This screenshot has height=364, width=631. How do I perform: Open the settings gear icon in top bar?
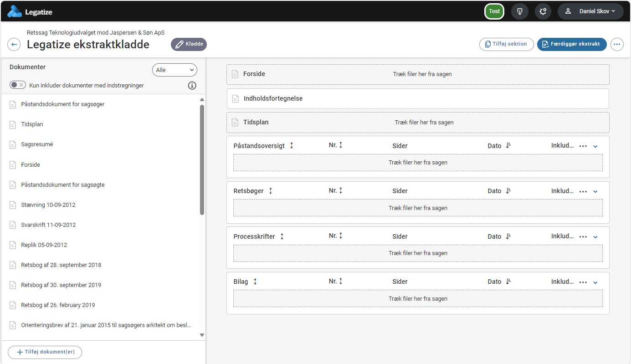pos(543,11)
